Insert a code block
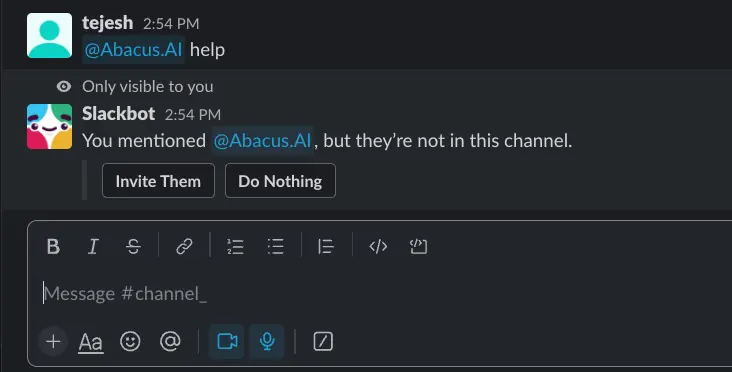Viewport: 732px width, 372px height. (418, 246)
